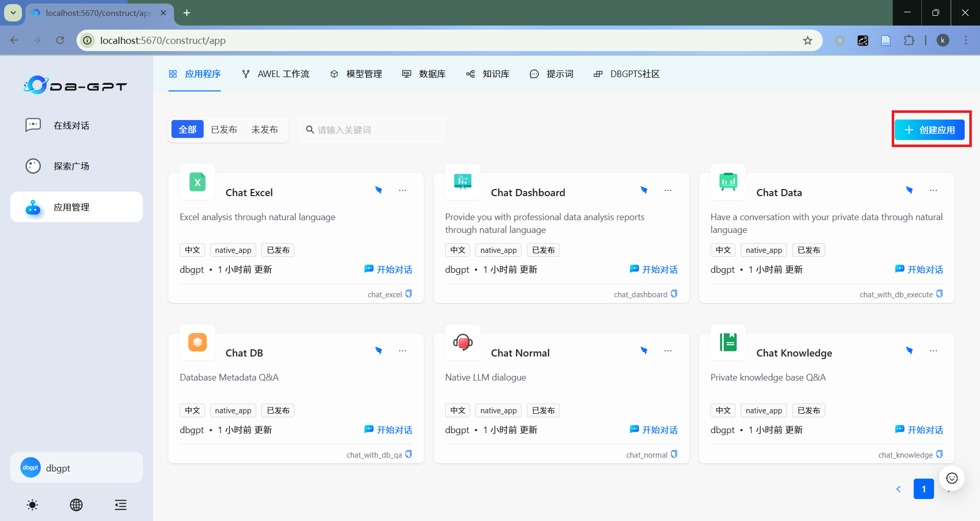Copy the chat_excel app code icon
The image size is (980, 521).
408,294
